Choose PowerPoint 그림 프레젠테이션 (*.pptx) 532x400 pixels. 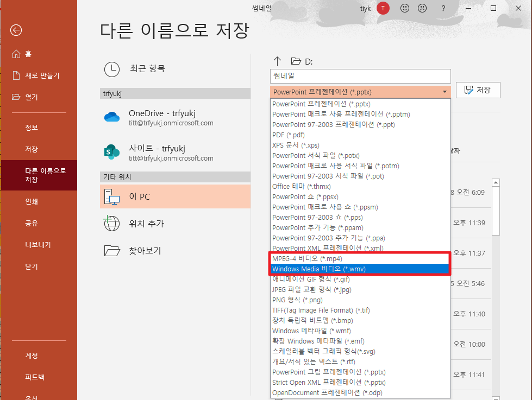pyautogui.click(x=360, y=372)
